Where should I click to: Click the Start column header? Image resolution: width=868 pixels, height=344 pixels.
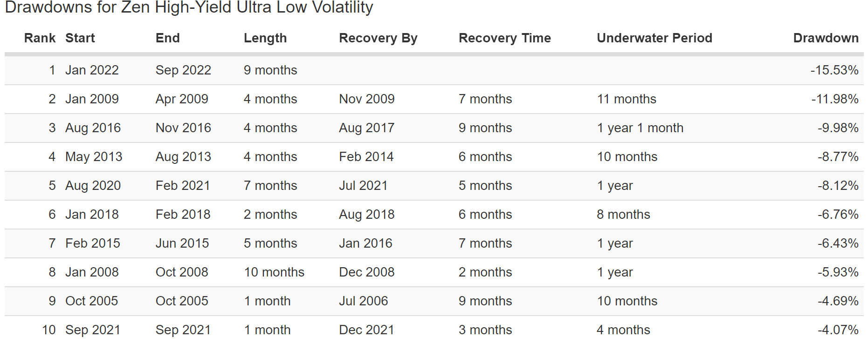pos(80,38)
